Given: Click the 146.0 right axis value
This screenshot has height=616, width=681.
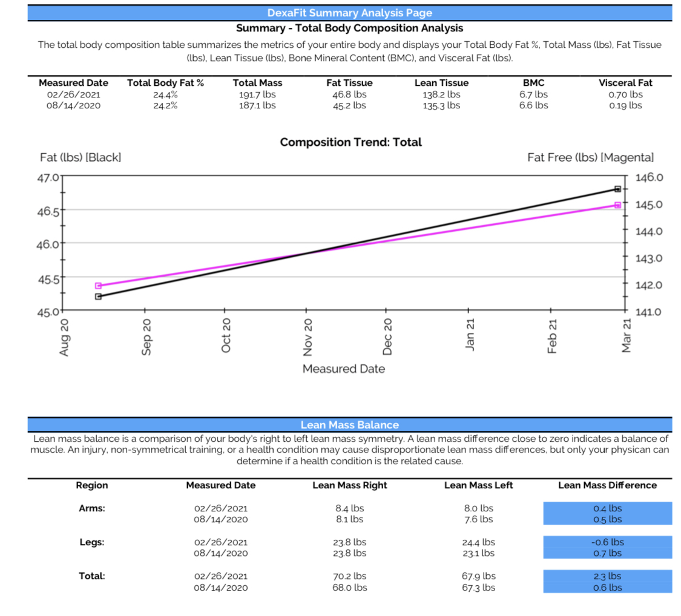Looking at the screenshot, I should coord(650,177).
